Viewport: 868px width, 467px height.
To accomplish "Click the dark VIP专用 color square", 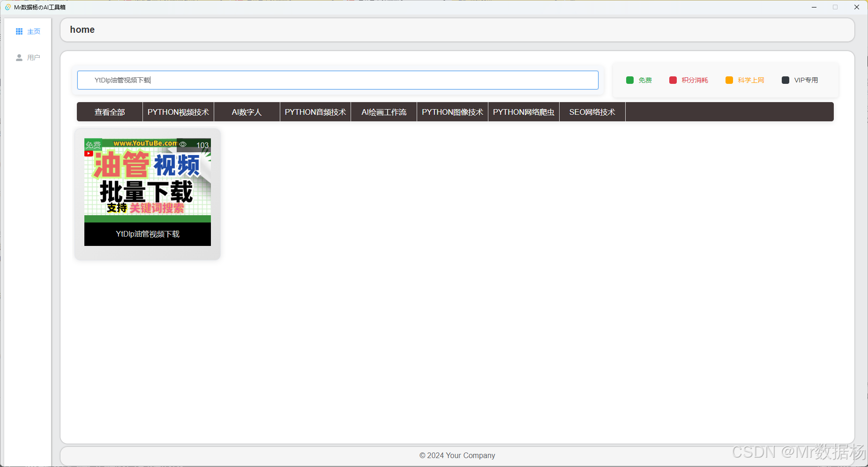I will point(786,80).
